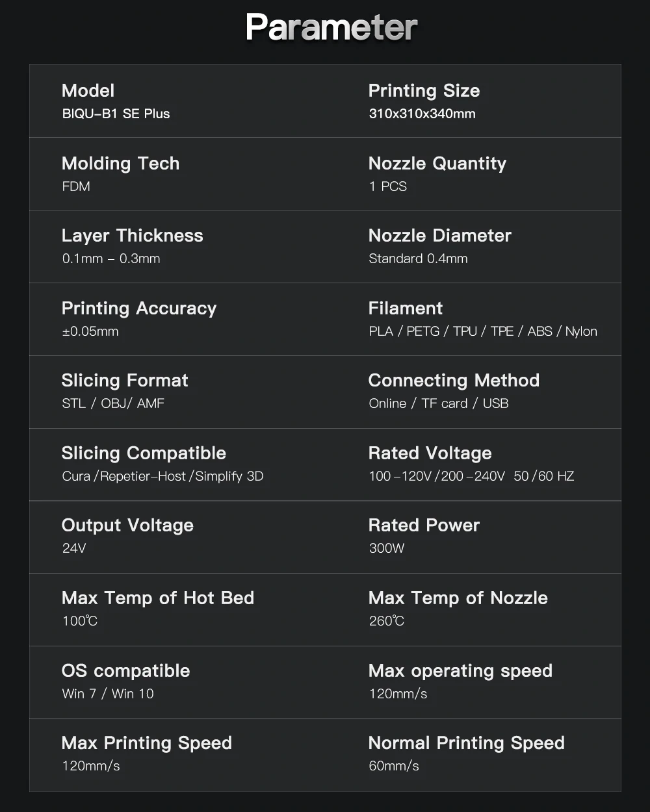This screenshot has width=650, height=812.
Task: Select the Model label
Action: [x=88, y=91]
